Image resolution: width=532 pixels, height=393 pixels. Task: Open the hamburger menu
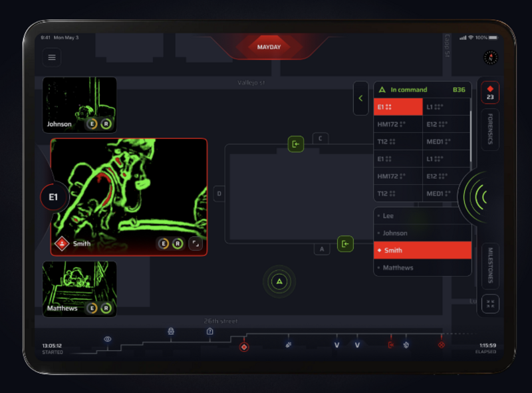click(51, 58)
